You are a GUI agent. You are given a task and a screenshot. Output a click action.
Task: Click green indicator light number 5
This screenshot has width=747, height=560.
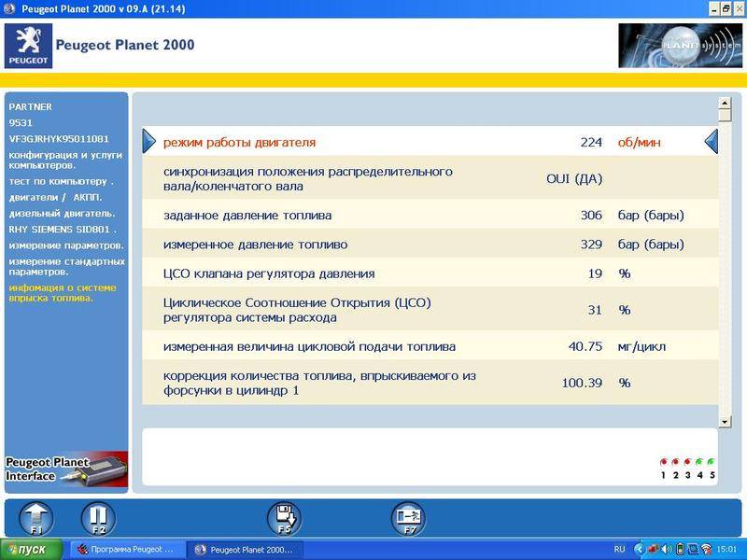click(x=712, y=462)
